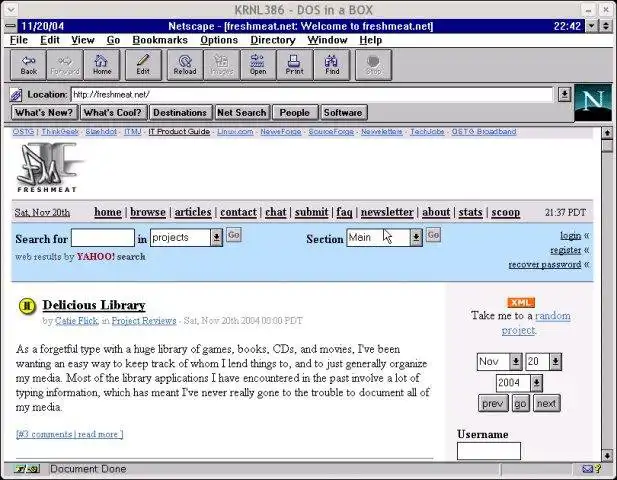Screen dimensions: 617x480
Task: Click the What's Cool? button
Action: coord(113,113)
